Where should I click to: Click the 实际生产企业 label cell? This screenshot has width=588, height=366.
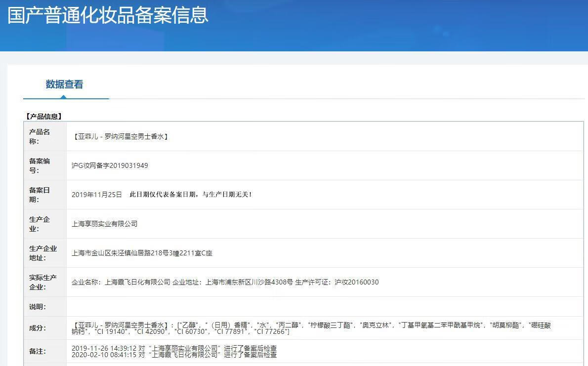[45, 282]
